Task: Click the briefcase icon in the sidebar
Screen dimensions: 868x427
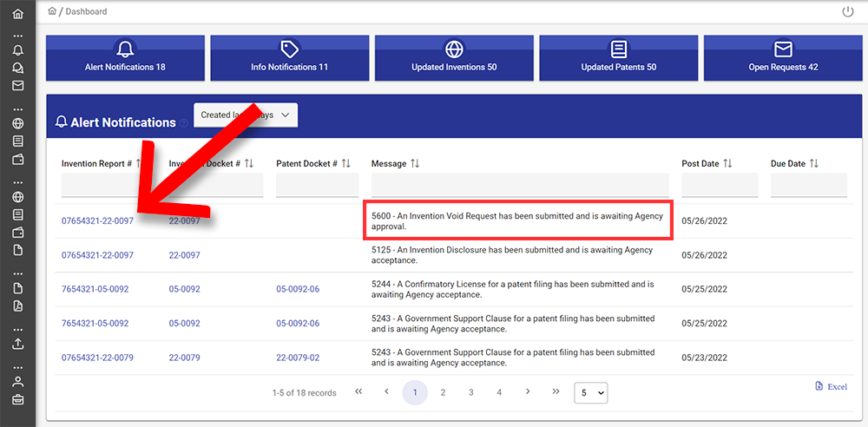Action: (17, 400)
